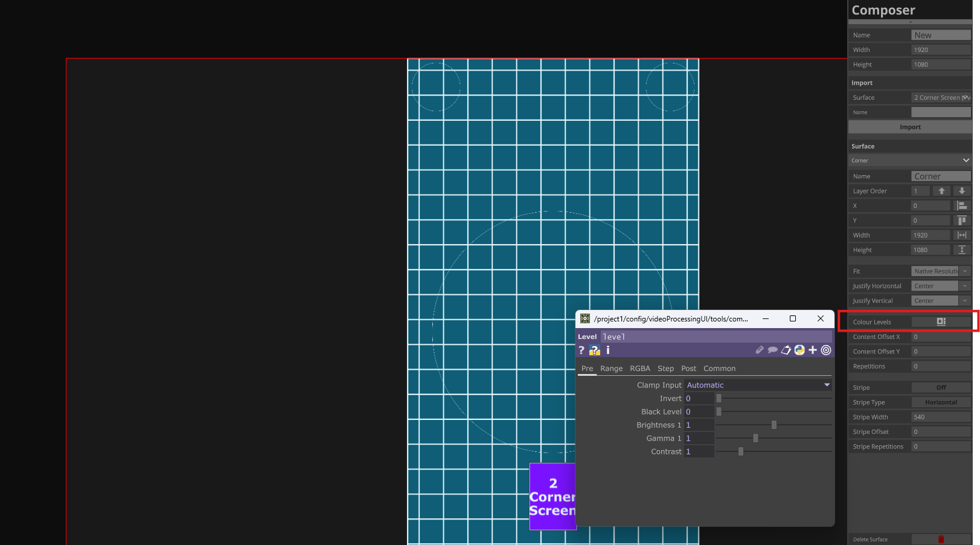Adjust the Brightness 1 slider

coord(773,425)
